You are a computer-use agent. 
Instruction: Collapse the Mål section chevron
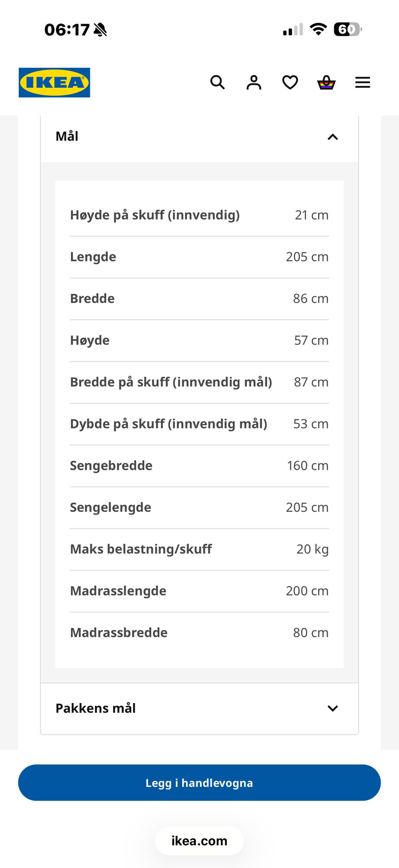(x=333, y=137)
